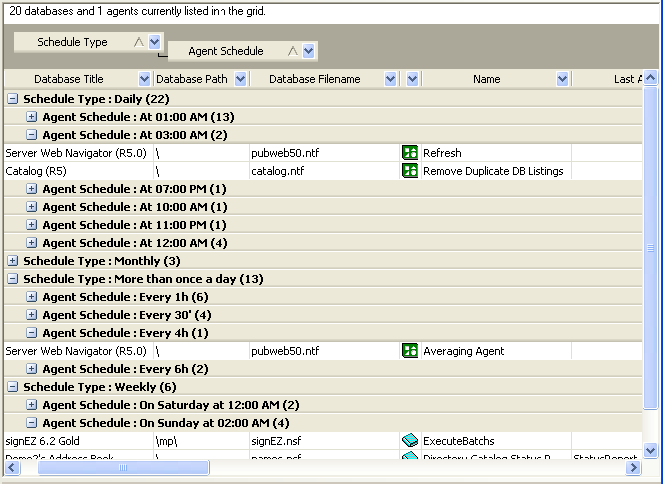Expand the Schedule Type: Monthly group
This screenshot has height=484, width=663.
(13, 261)
